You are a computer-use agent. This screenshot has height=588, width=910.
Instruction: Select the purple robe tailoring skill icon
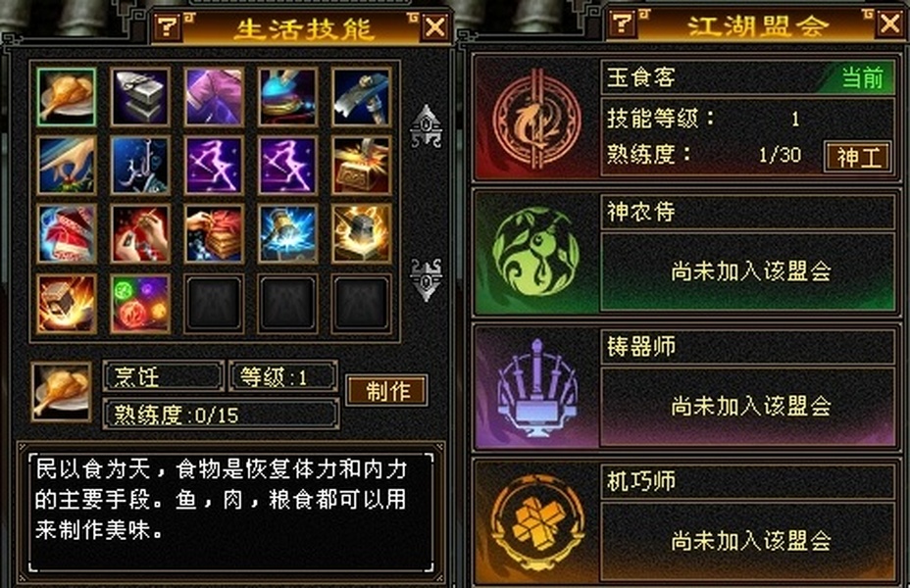pos(214,97)
